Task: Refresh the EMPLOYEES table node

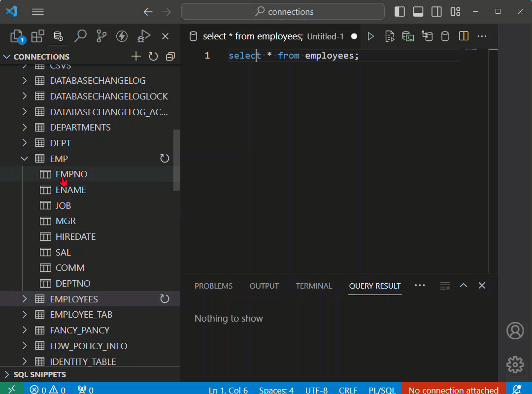Action: click(165, 298)
